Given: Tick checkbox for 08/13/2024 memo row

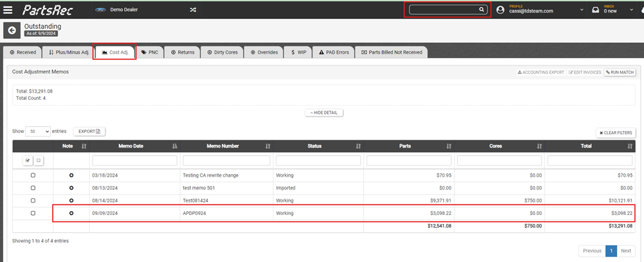Looking at the screenshot, I should tap(33, 188).
